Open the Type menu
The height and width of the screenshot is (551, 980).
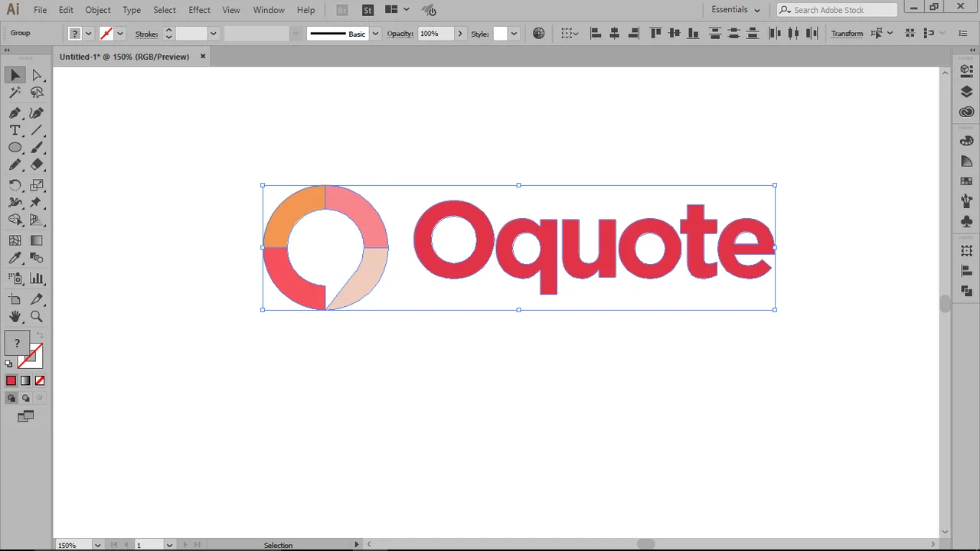[x=132, y=10]
